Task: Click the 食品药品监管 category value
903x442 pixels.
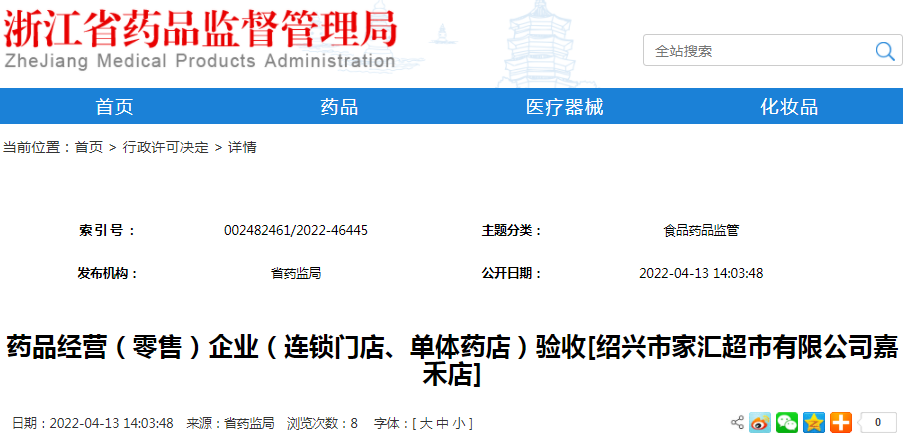Action: [x=701, y=231]
